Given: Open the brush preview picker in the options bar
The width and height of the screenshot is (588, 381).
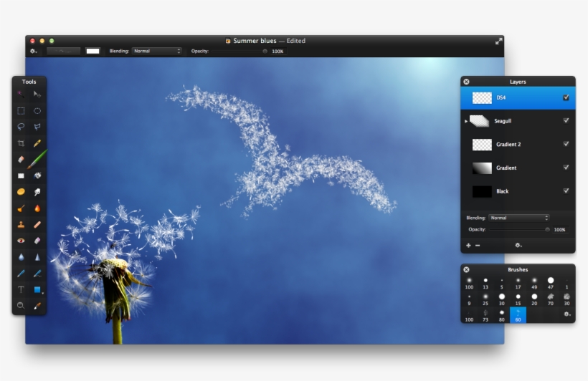Looking at the screenshot, I should 63,51.
